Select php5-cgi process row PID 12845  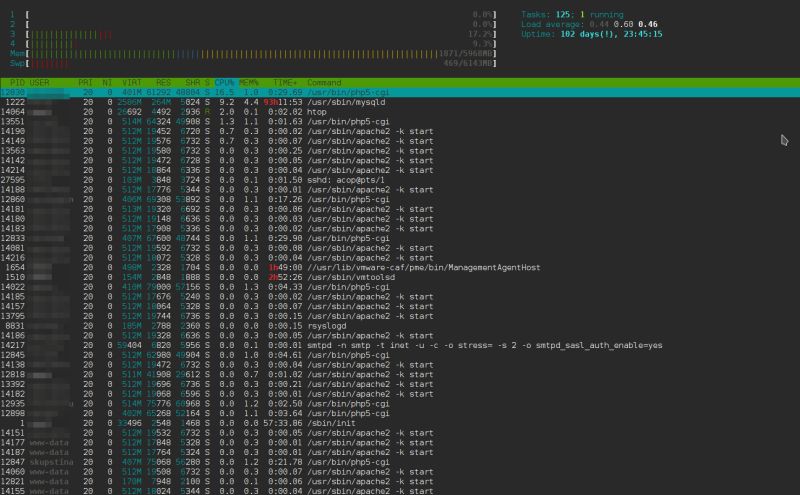pyautogui.click(x=400, y=355)
